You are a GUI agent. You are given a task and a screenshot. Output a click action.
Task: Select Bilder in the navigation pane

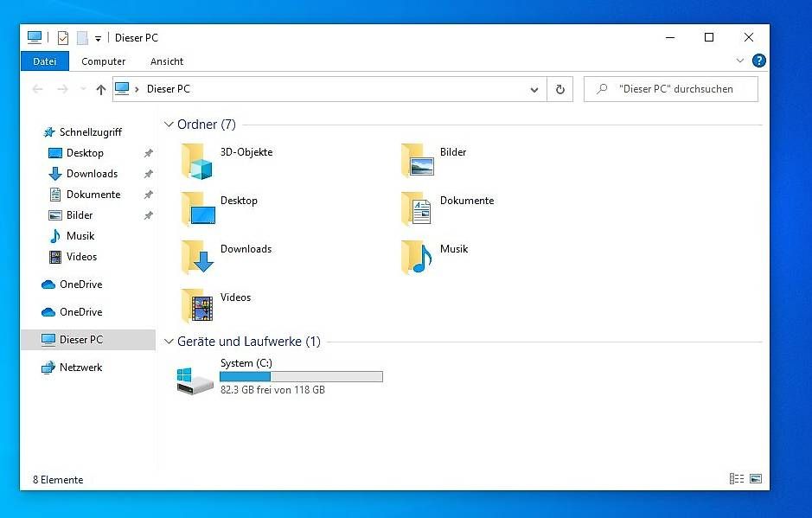[x=88, y=215]
